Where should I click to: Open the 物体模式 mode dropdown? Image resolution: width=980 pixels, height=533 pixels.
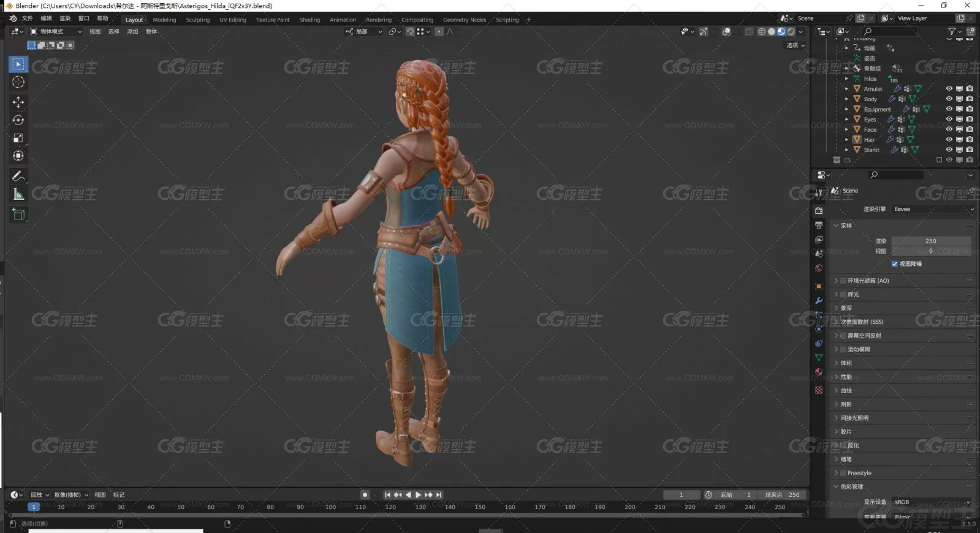[x=56, y=32]
